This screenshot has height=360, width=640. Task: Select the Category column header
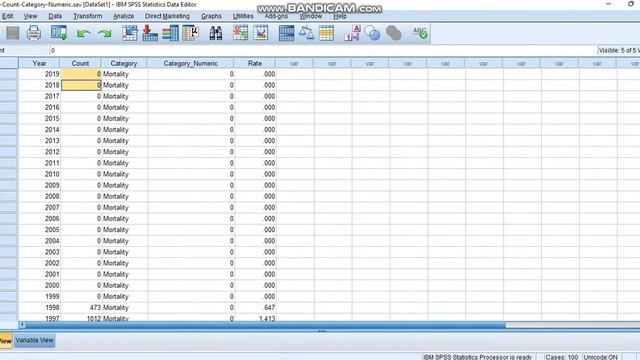tap(124, 63)
